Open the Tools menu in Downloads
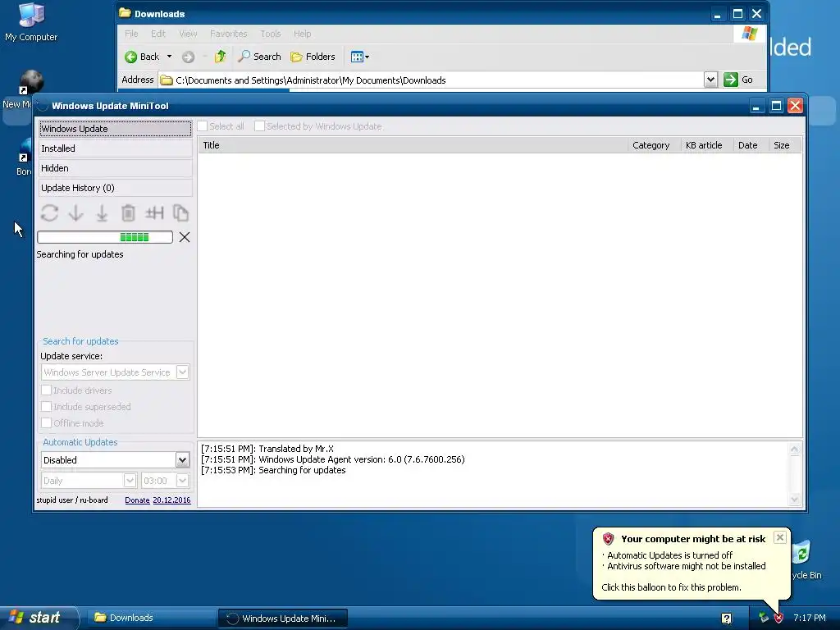 click(271, 34)
